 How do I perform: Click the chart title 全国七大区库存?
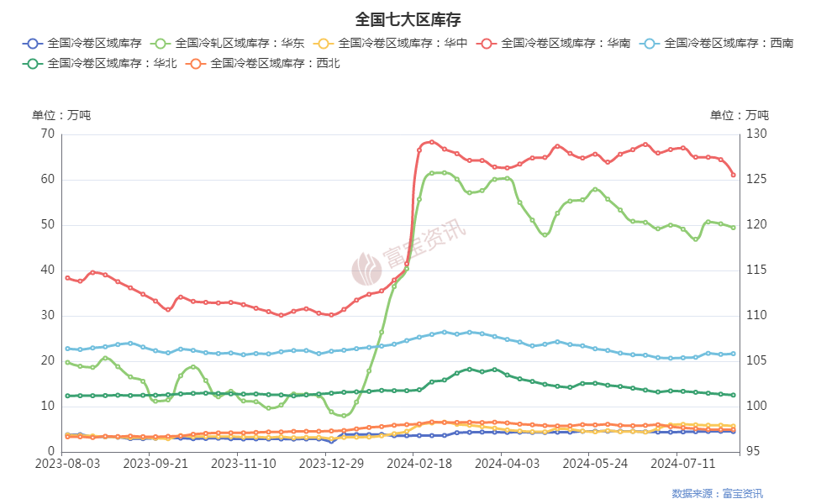click(408, 18)
